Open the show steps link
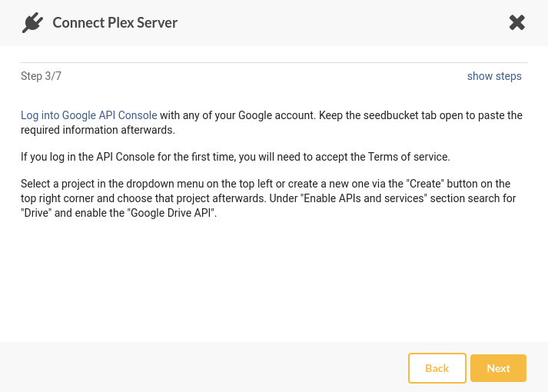This screenshot has height=392, width=548. pos(494,76)
